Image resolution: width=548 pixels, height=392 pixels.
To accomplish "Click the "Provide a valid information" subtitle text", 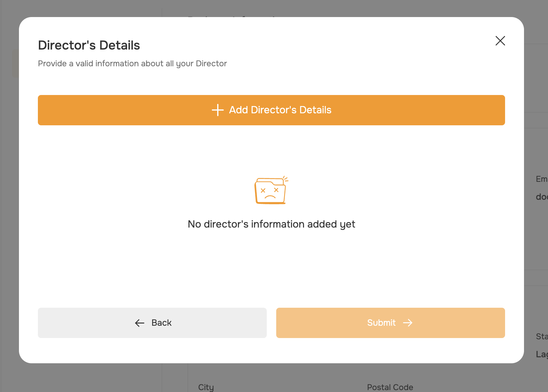I will pyautogui.click(x=132, y=63).
